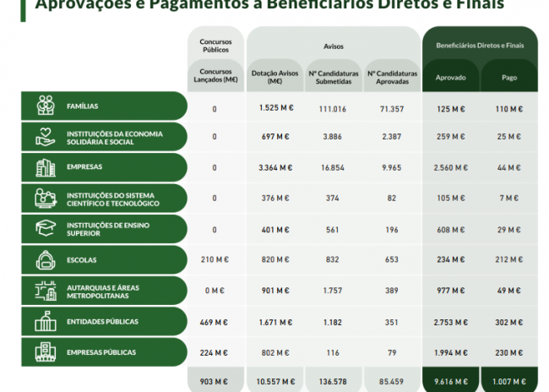Click the Dotação Avisos (M€) column header
The width and height of the screenshot is (549, 392).
[274, 78]
